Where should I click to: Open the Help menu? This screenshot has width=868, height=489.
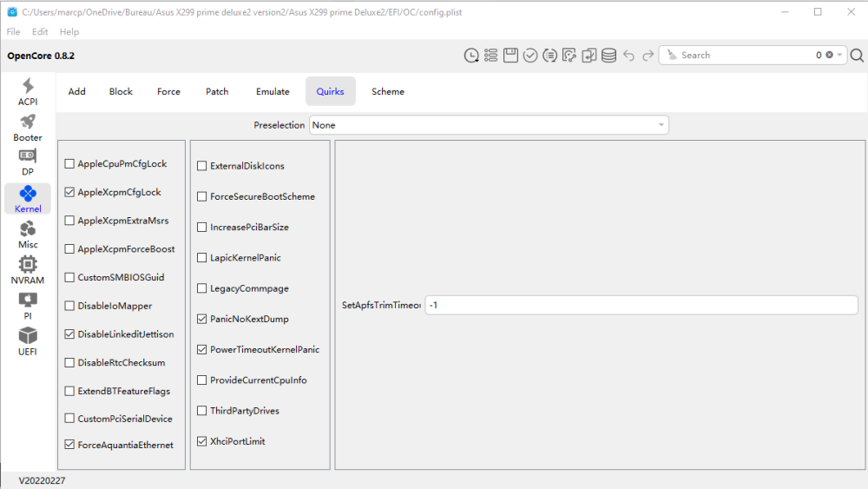click(69, 31)
